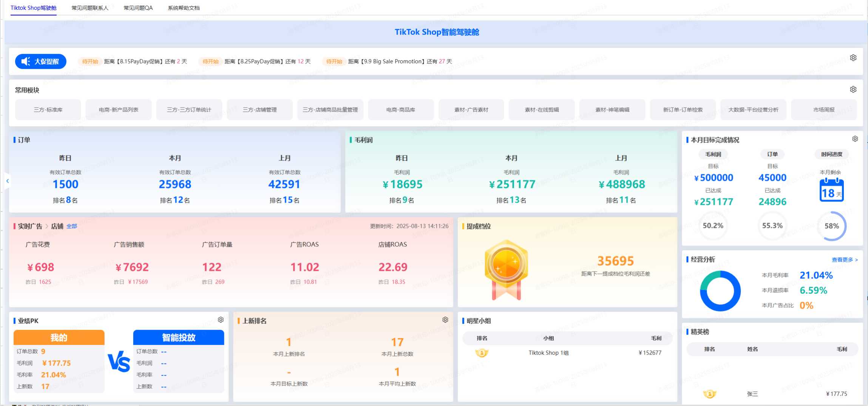Click 8.15PayDay促销 reminder text
This screenshot has width=868, height=406.
[145, 62]
